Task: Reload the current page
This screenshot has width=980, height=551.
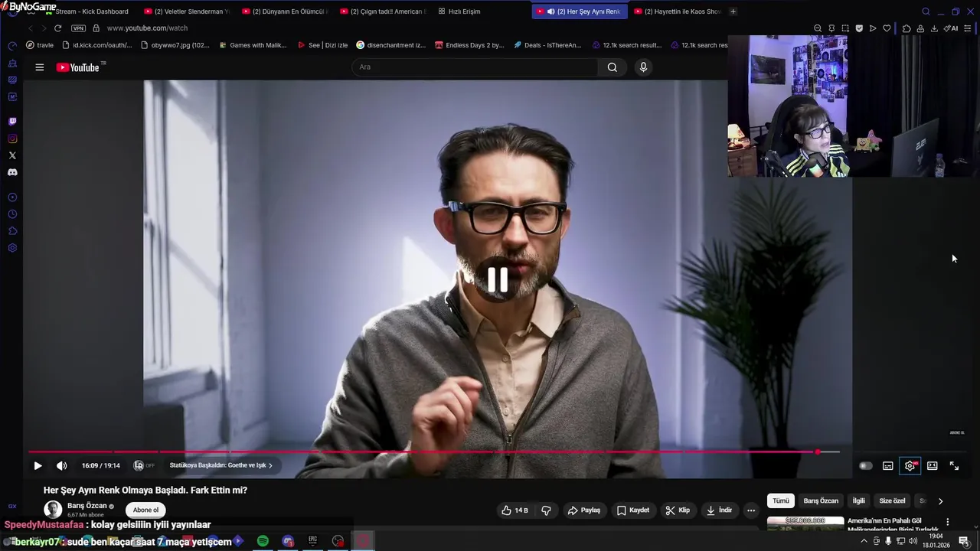Action: pyautogui.click(x=57, y=28)
